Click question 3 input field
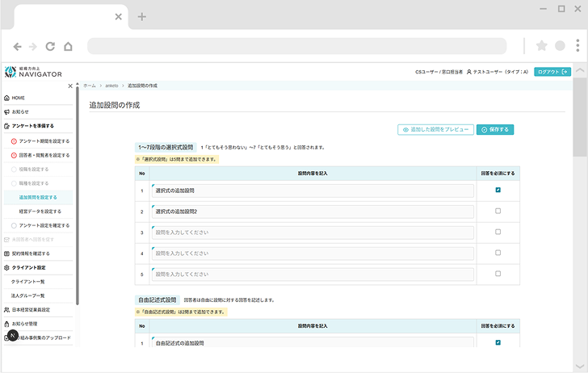Screen dimensions: 588x373 313,233
